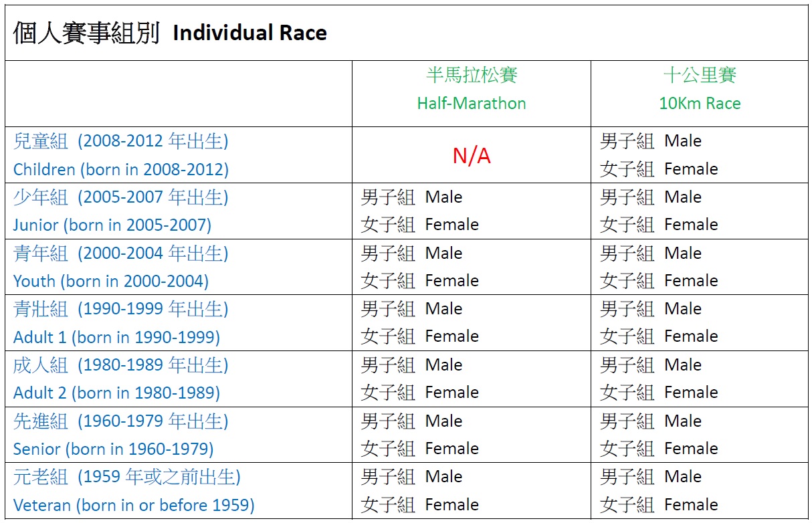Select Adult 2 (born in 1980-1989) label
The image size is (812, 523).
116,393
